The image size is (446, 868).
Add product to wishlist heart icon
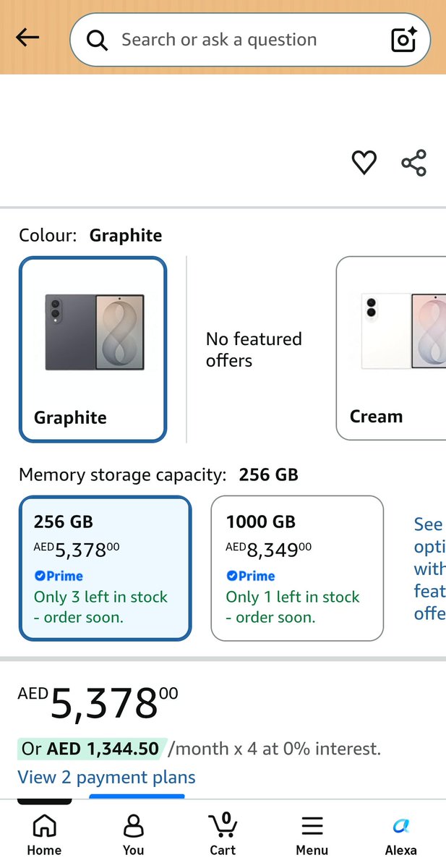coord(364,162)
